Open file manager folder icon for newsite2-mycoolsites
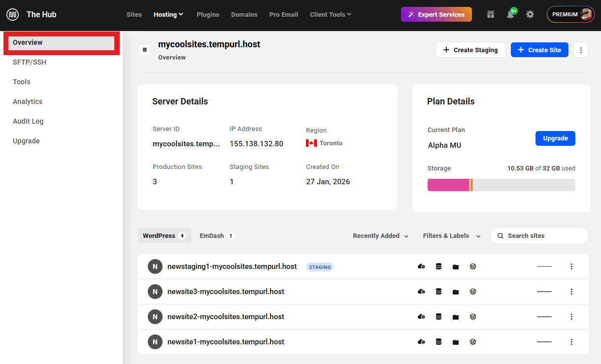Viewport: 601px width, 364px height. point(456,317)
